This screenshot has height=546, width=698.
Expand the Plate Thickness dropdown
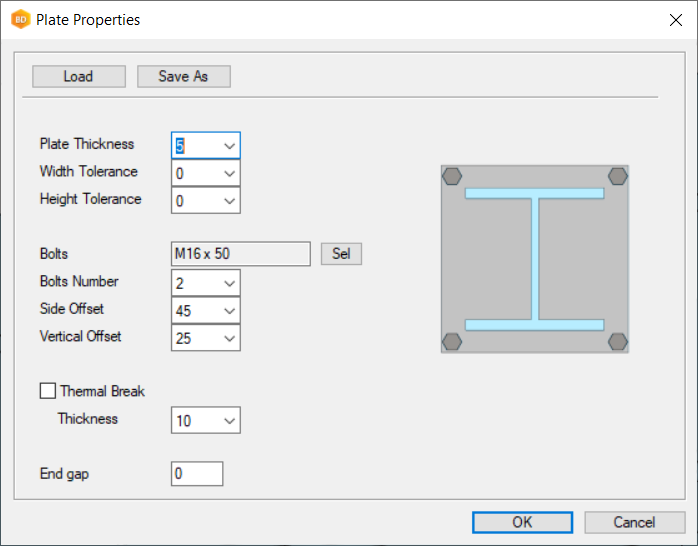coord(229,146)
